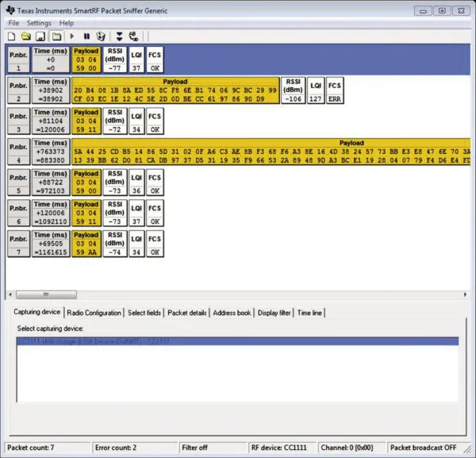
Task: Click the New file toolbar icon
Action: click(11, 37)
